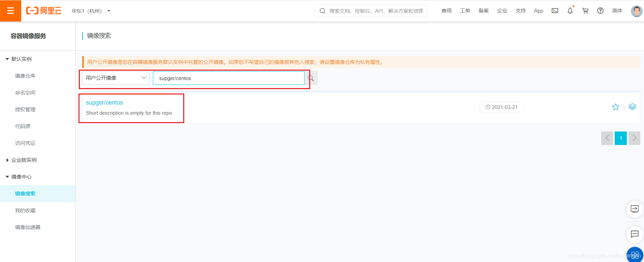Open the notifications bell
Image resolution: width=644 pixels, height=262 pixels.
coord(570,11)
